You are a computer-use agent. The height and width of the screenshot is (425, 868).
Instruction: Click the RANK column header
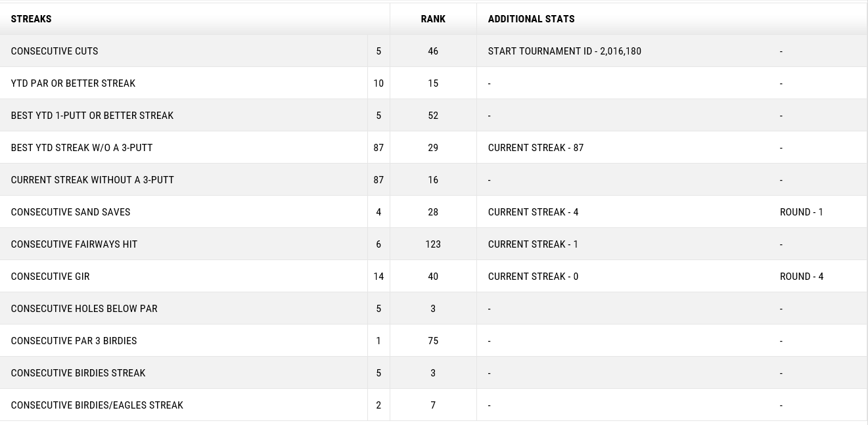coord(433,19)
